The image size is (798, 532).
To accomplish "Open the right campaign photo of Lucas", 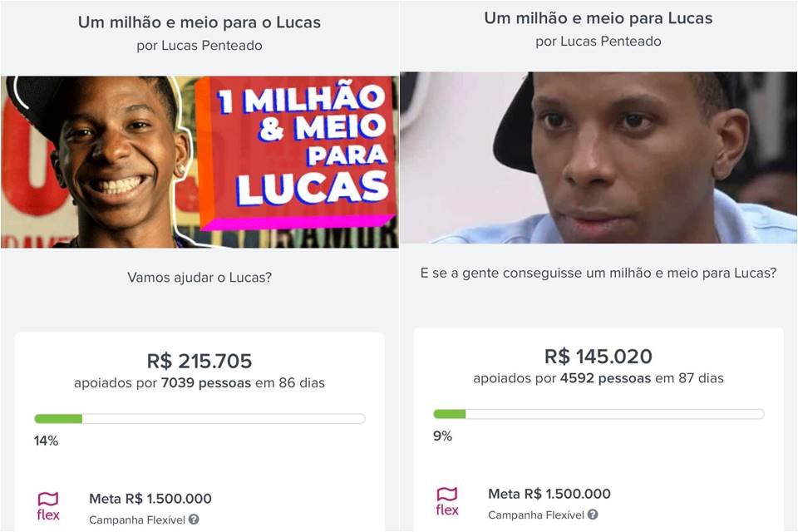I will point(598,157).
